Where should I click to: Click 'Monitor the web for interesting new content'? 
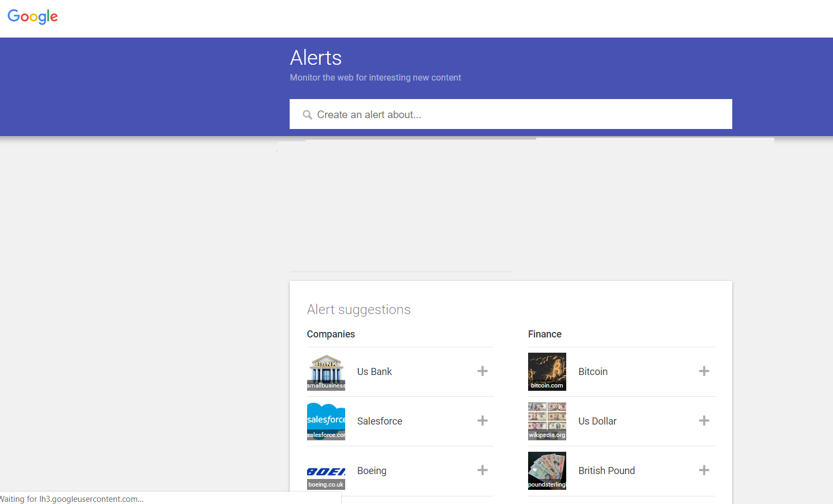tap(376, 78)
